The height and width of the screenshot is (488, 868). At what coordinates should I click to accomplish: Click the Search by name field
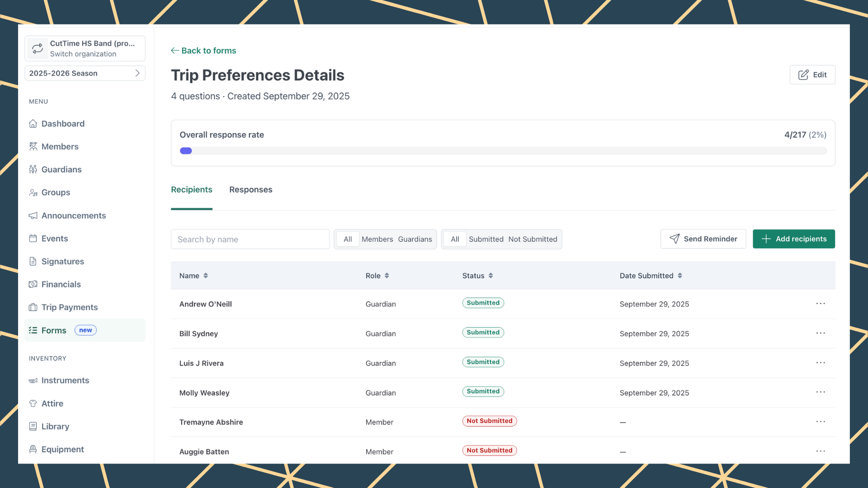coord(250,239)
